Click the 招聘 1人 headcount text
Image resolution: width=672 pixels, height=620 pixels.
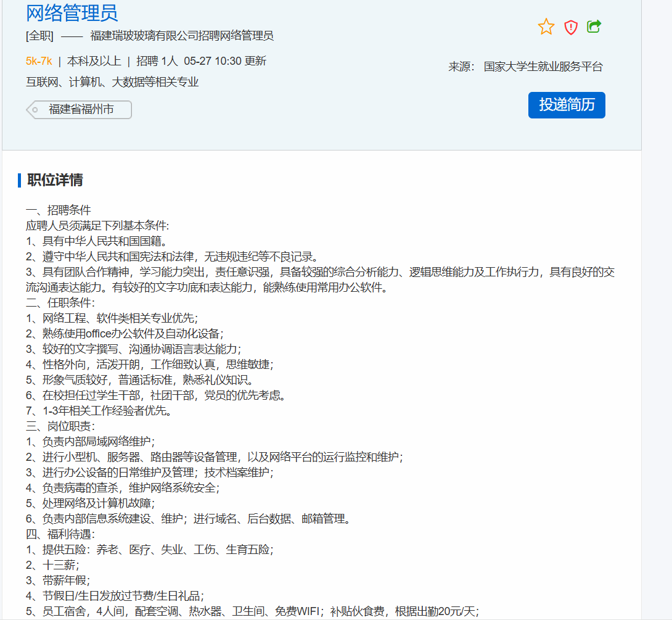coord(157,61)
